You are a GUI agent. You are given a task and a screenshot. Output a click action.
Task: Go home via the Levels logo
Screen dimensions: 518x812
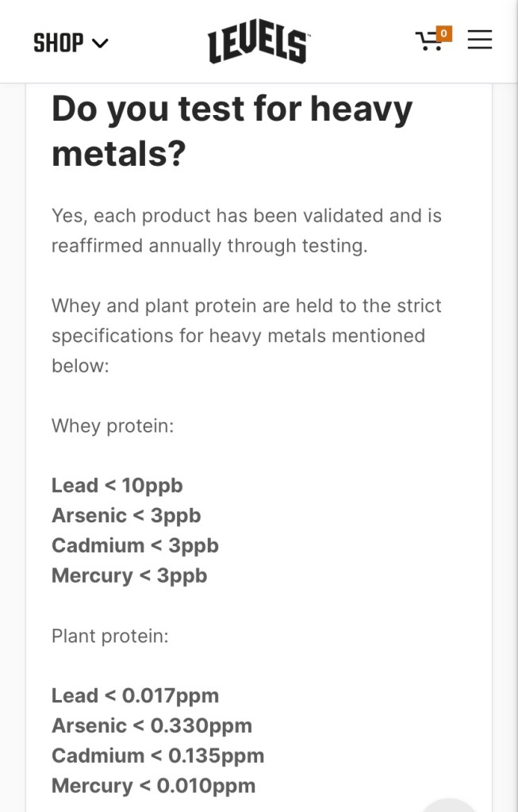click(259, 44)
